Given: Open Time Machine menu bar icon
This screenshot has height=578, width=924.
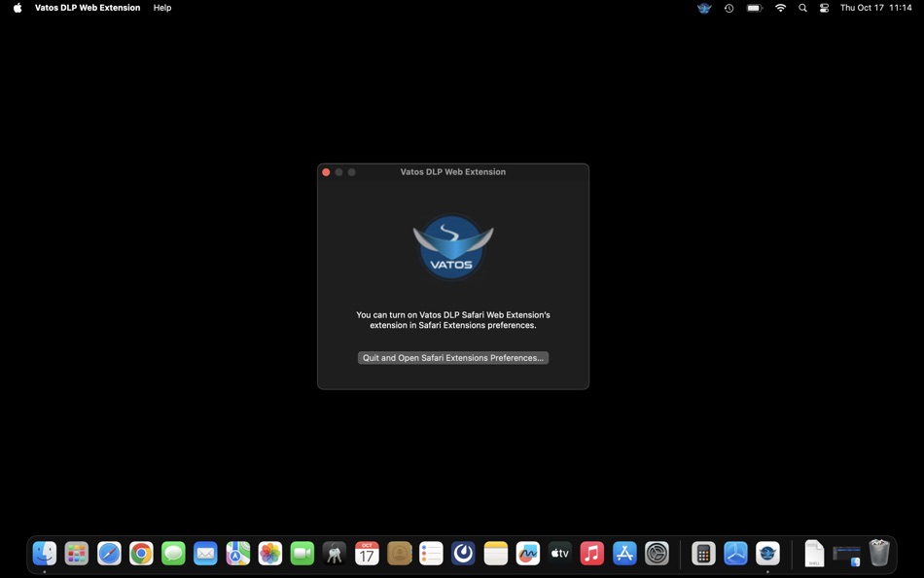Looking at the screenshot, I should point(729,8).
